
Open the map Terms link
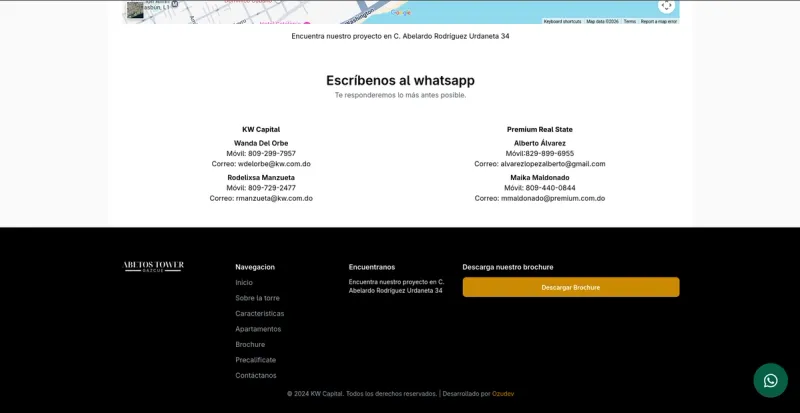coord(630,21)
